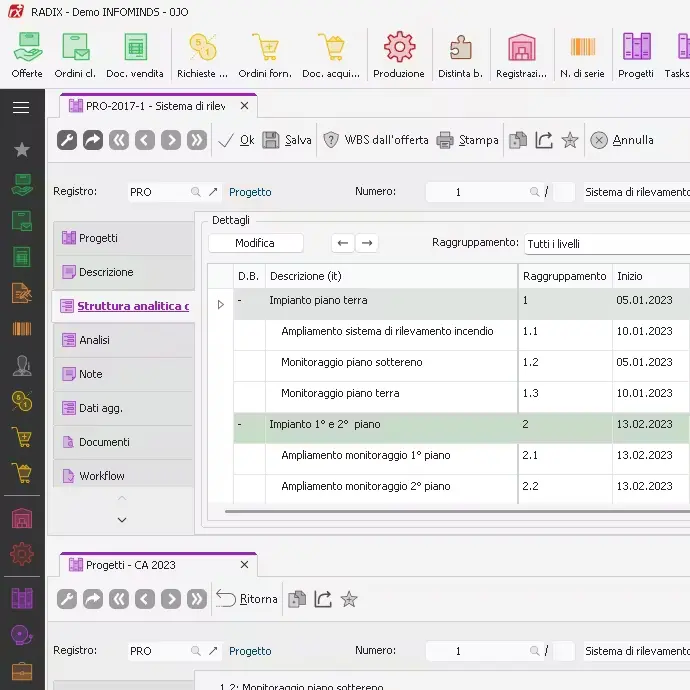Open Registro lookup search in top window
690x690 pixels.
195,192
